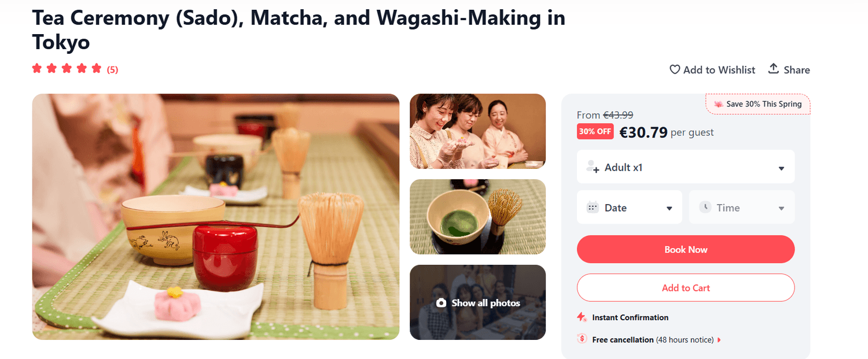Click the camera icon on Show all photos
The image size is (868, 359).
441,303
